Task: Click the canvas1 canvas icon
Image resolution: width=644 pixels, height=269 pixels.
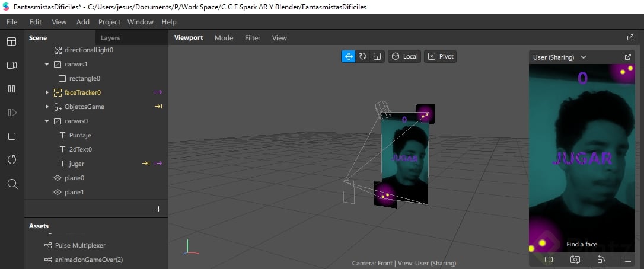Action: tap(58, 65)
